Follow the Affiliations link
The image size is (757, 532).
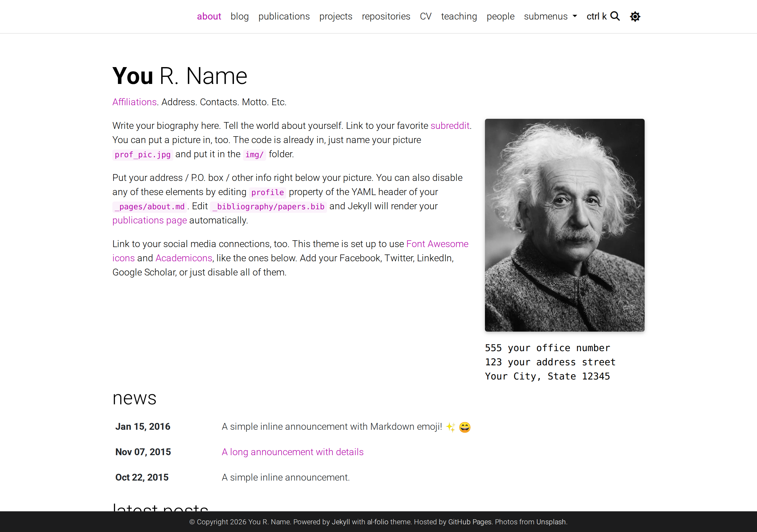(134, 102)
